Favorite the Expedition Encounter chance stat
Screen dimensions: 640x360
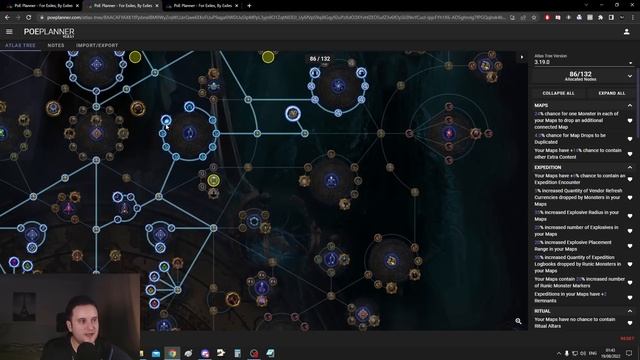[630, 179]
